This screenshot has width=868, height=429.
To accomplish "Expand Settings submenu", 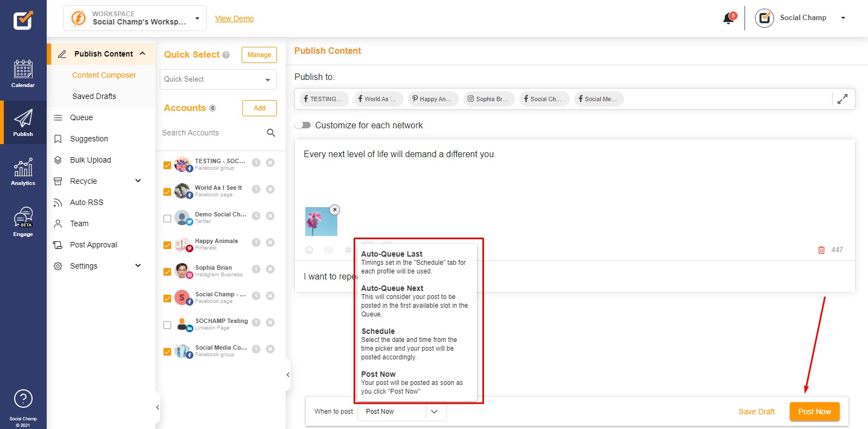I will [138, 265].
